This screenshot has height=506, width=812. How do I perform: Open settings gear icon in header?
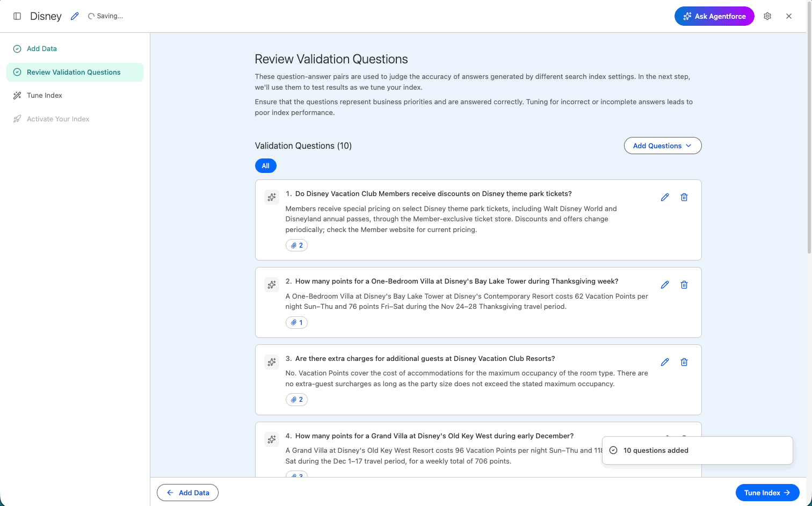(x=767, y=16)
